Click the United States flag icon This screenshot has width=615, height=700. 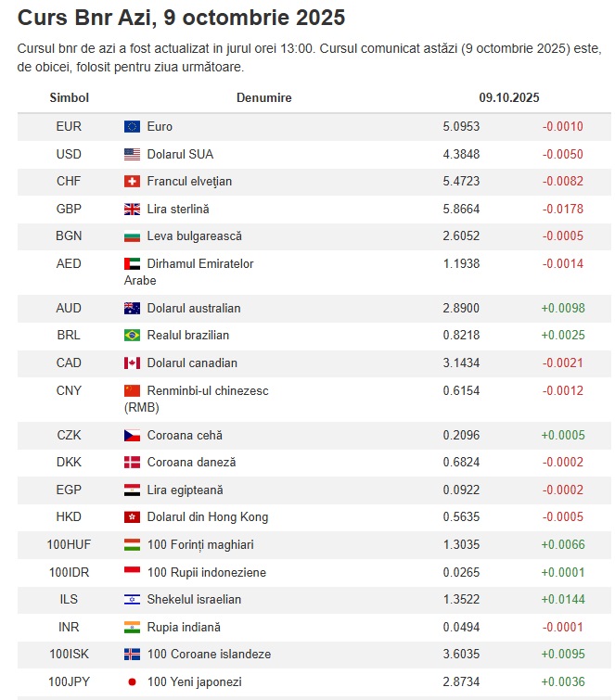132,155
